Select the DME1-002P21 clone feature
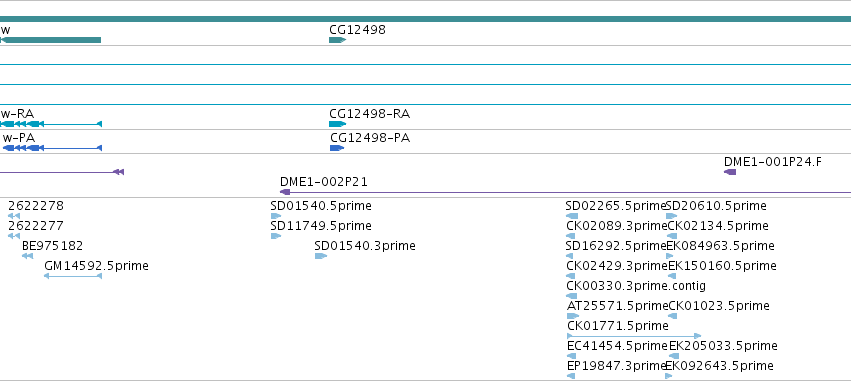851x381 pixels. pyautogui.click(x=565, y=192)
